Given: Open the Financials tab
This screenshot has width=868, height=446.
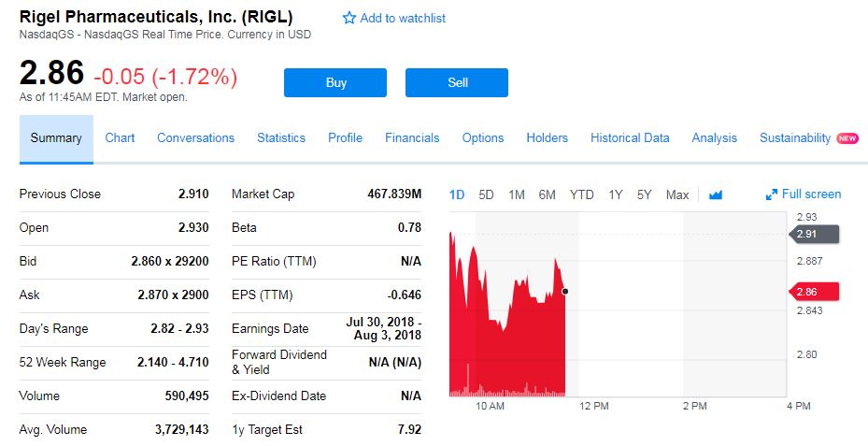Looking at the screenshot, I should 412,138.
